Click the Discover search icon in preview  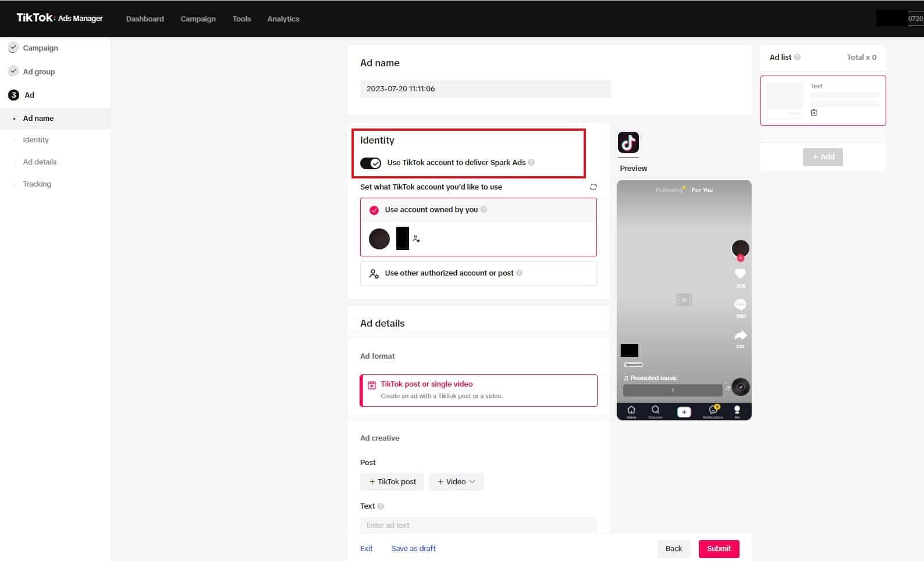[x=655, y=412]
